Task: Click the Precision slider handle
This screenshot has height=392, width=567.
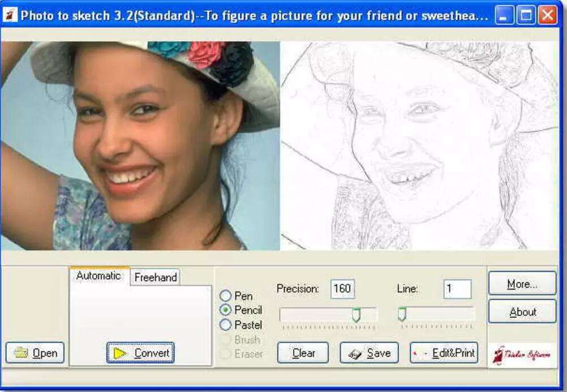Action: (356, 315)
